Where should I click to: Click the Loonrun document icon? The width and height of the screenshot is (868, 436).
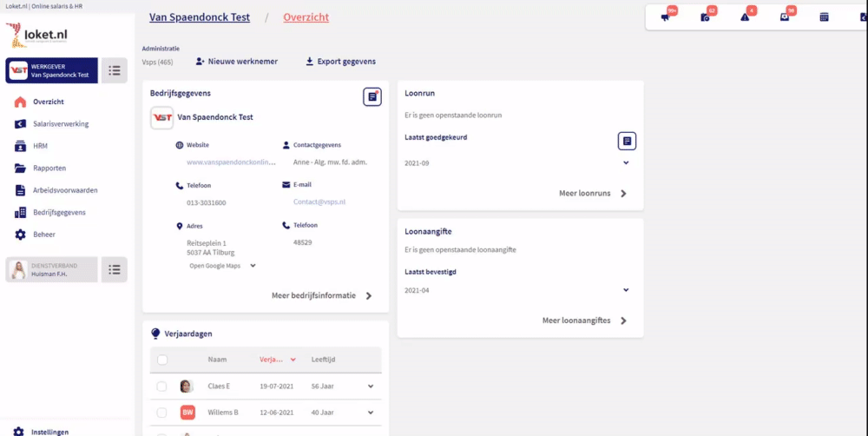[x=627, y=141]
